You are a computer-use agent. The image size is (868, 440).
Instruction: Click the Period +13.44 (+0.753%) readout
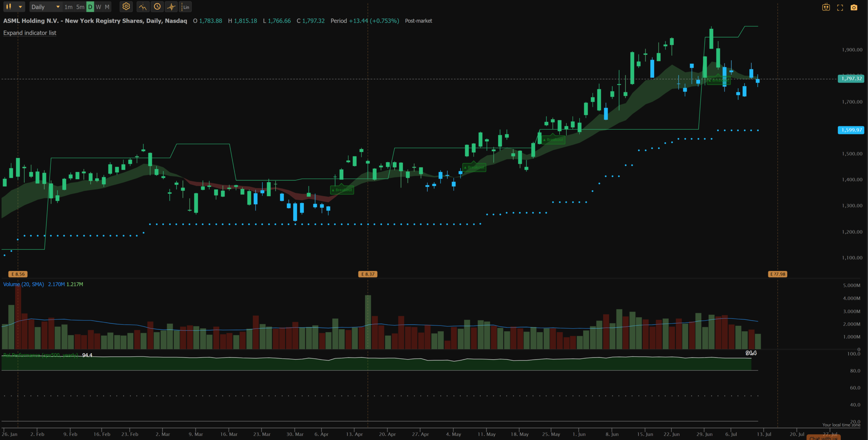[365, 21]
